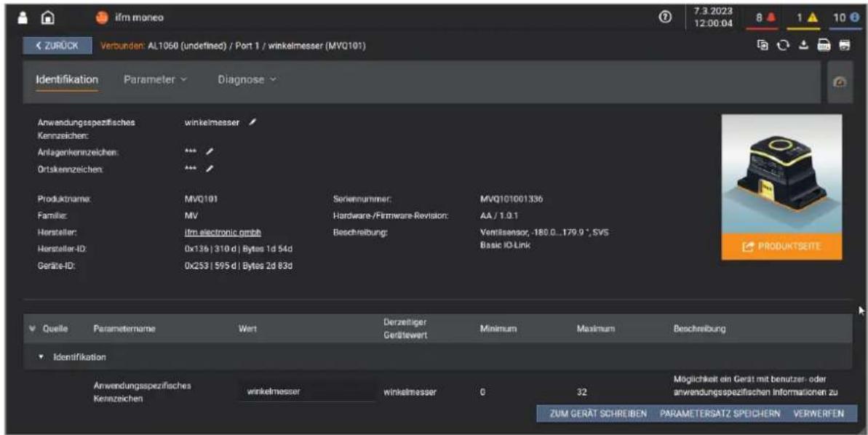This screenshot has width=868, height=435.
Task: Click the copy dataset icon in toolbar
Action: [763, 45]
